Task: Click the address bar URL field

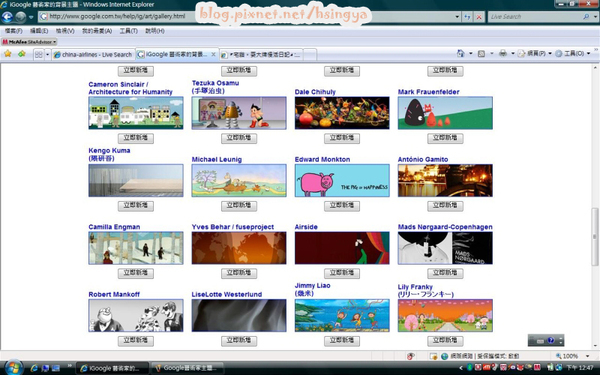Action: (246, 16)
